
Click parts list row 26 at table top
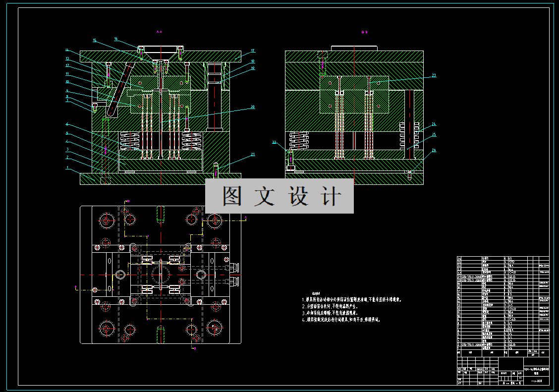pyautogui.click(x=503, y=258)
